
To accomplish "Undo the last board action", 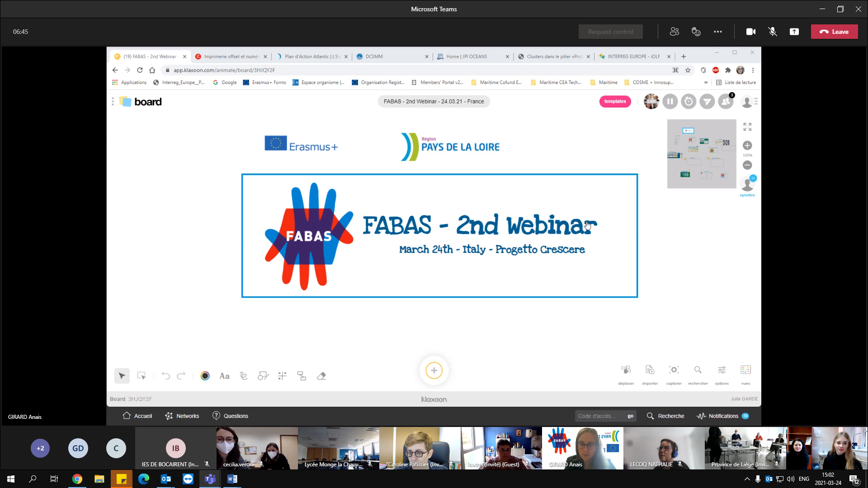I will (x=165, y=376).
